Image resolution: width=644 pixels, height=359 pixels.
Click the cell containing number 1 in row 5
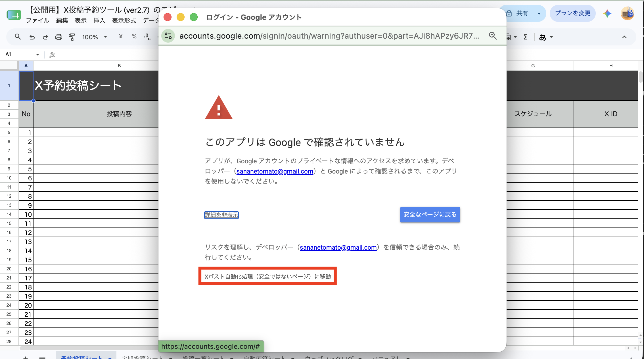(26, 133)
